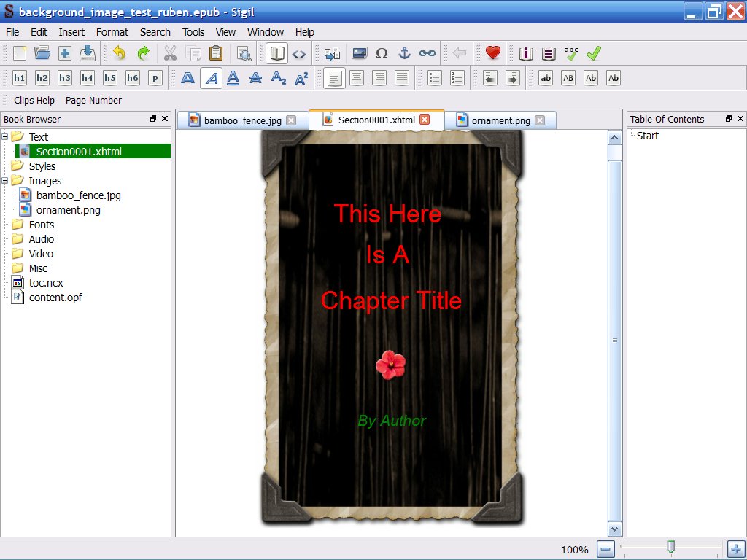Insert a numbered list
Viewport: 747px width, 560px height.
pyautogui.click(x=457, y=78)
